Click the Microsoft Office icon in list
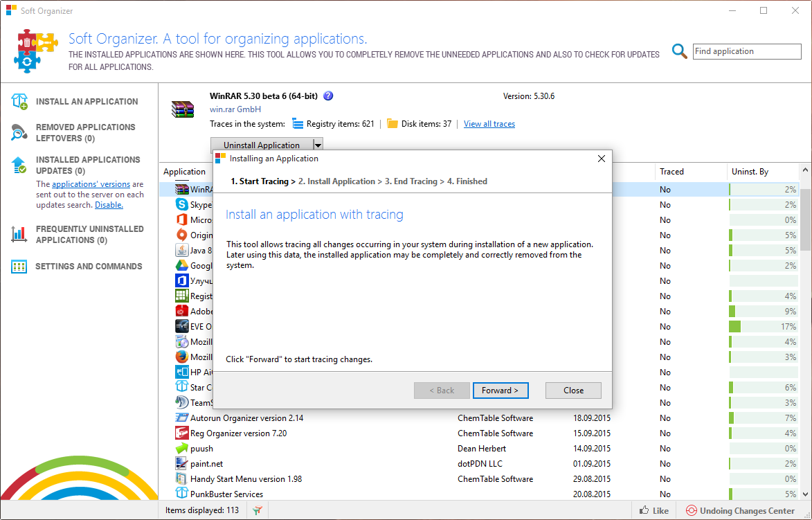This screenshot has width=812, height=520. click(x=182, y=219)
